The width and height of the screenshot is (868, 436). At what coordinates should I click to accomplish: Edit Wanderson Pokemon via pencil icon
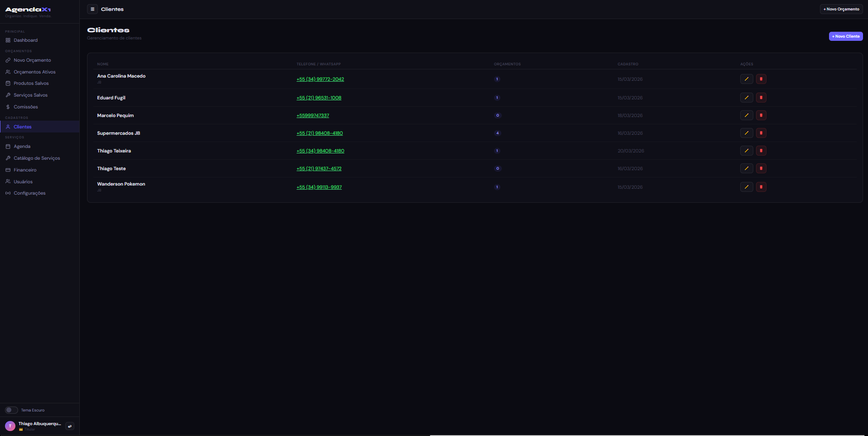746,187
